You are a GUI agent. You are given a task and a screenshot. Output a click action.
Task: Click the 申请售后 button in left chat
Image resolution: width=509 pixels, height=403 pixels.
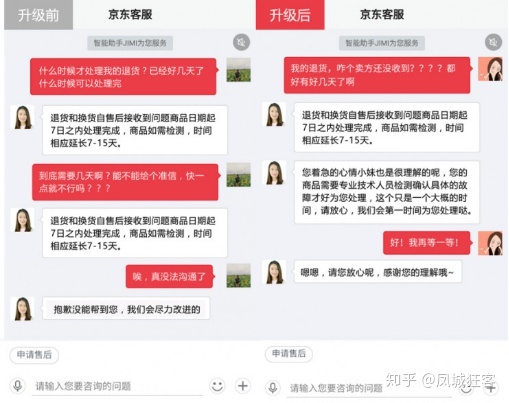pos(34,355)
